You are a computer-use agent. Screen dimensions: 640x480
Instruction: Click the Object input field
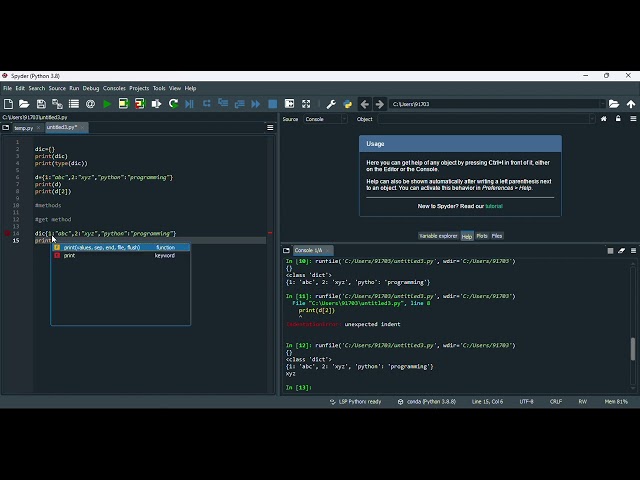483,119
